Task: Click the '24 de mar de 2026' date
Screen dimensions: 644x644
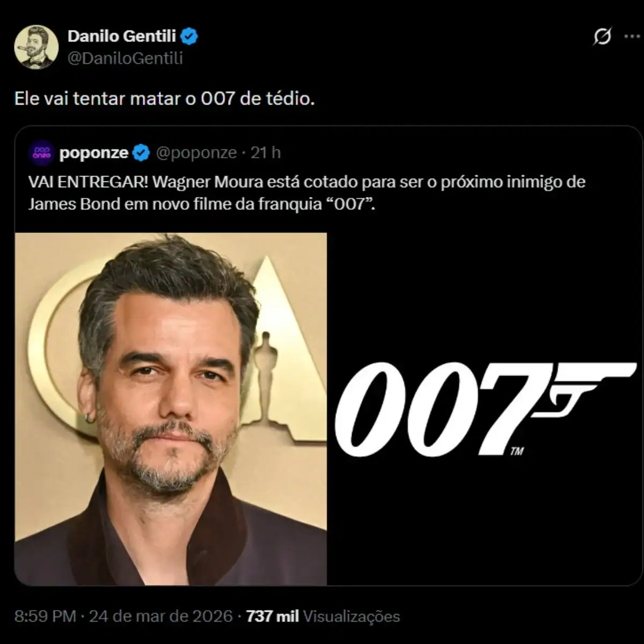Action: click(160, 616)
